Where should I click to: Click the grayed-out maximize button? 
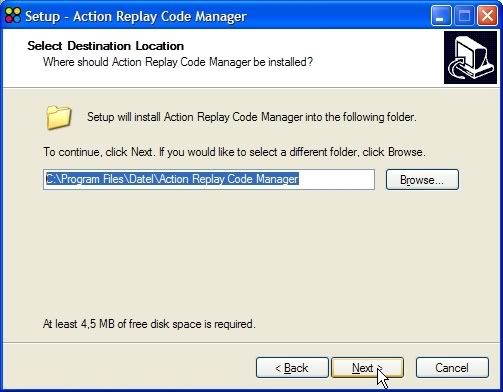(464, 16)
